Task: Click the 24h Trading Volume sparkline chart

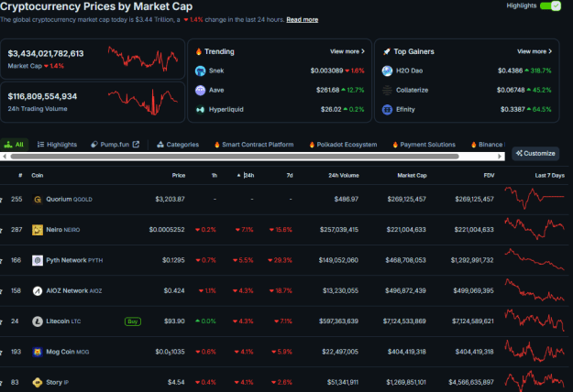Action: click(x=143, y=102)
